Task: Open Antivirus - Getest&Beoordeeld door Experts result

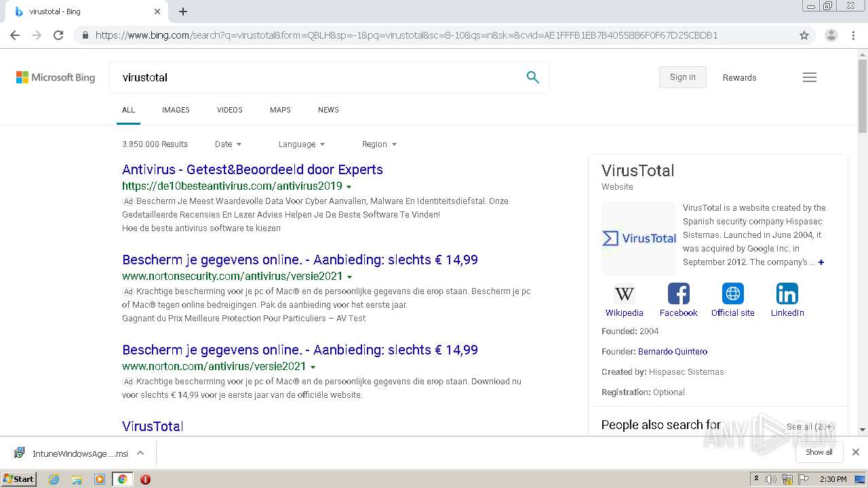Action: 252,169
